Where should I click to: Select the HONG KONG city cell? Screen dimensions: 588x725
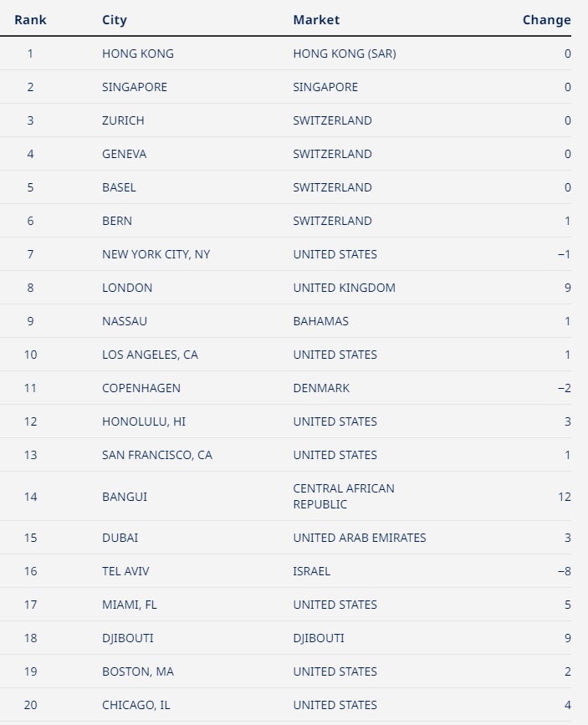click(x=138, y=54)
